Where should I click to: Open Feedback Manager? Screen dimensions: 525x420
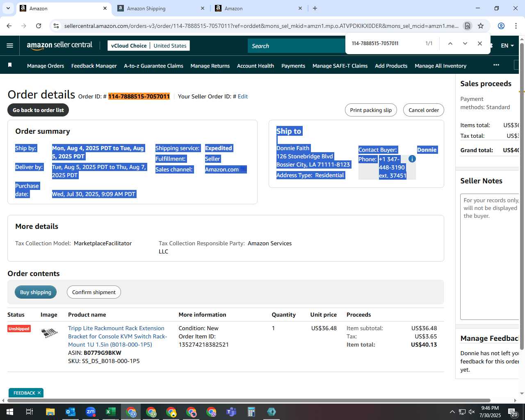click(x=94, y=66)
